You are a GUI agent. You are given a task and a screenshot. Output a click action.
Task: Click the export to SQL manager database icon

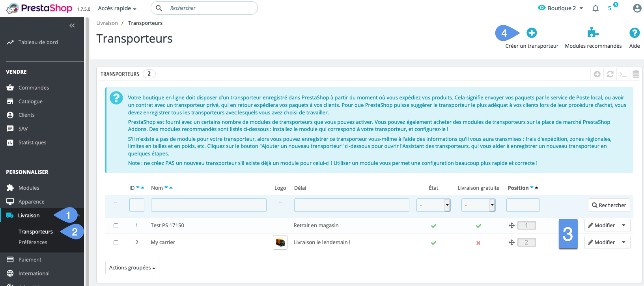tap(636, 74)
